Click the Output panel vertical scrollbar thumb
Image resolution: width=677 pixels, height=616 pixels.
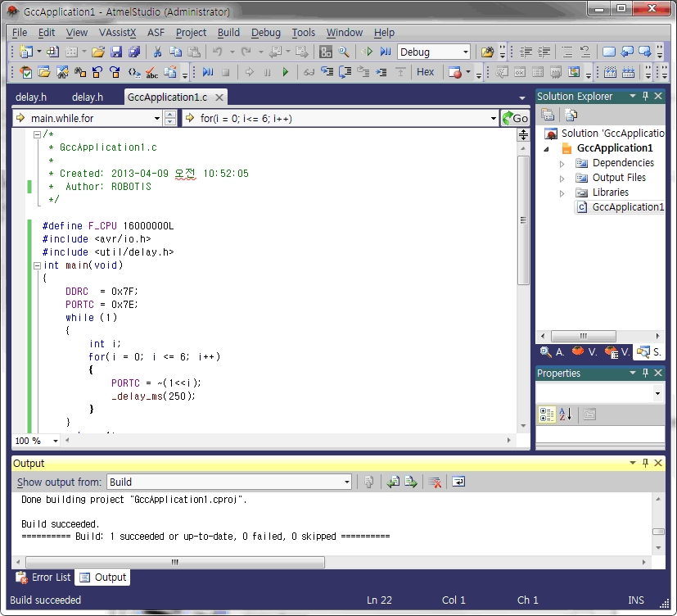657,532
